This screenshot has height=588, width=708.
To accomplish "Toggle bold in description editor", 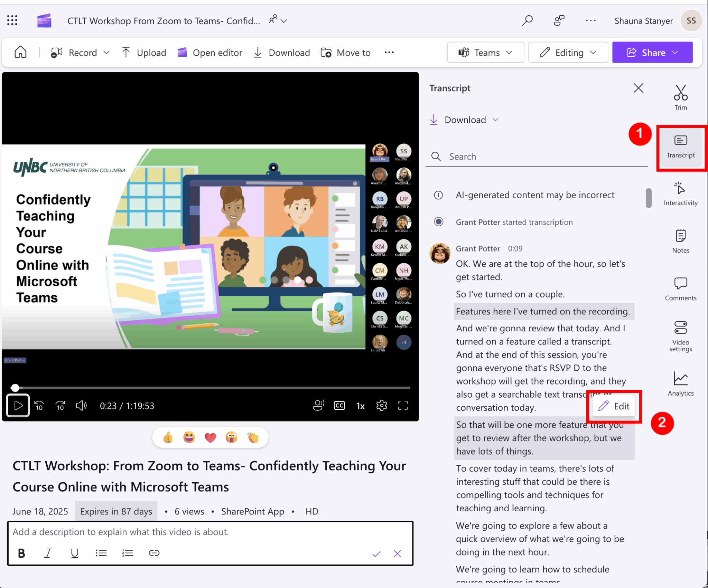I will (21, 553).
